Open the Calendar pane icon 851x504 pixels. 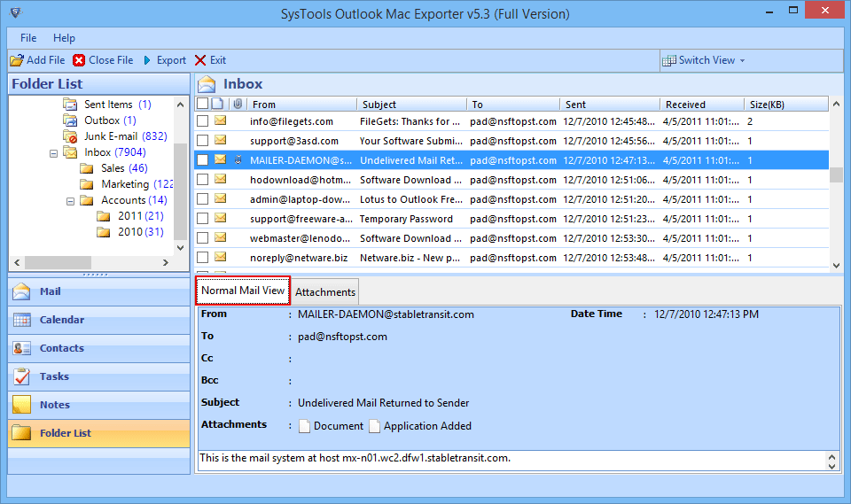pyautogui.click(x=22, y=320)
